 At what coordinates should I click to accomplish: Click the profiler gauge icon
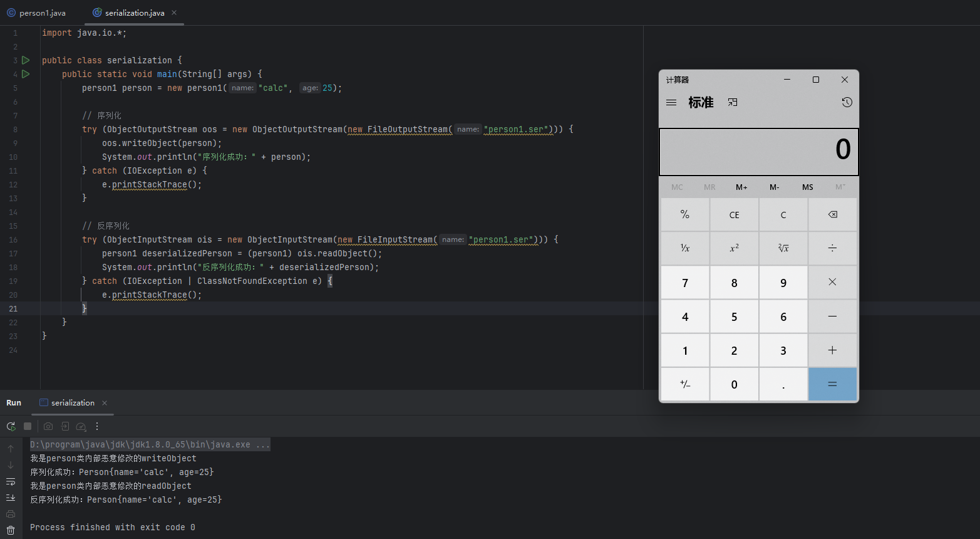pos(81,426)
